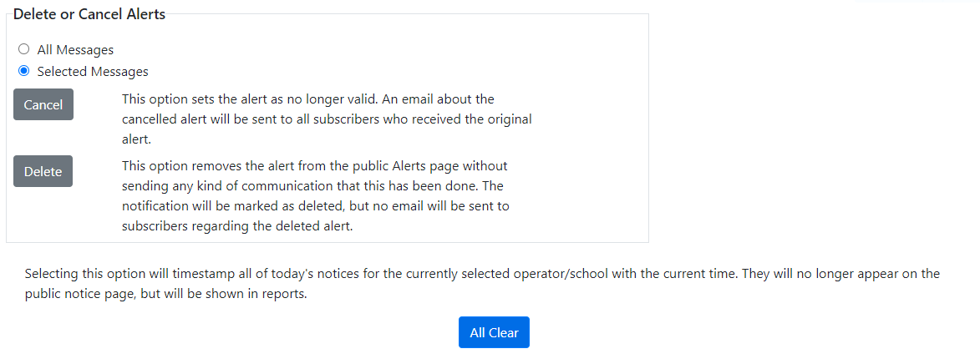Choose the Selected Messages radio button
Screen dimensions: 980x364
pos(23,71)
